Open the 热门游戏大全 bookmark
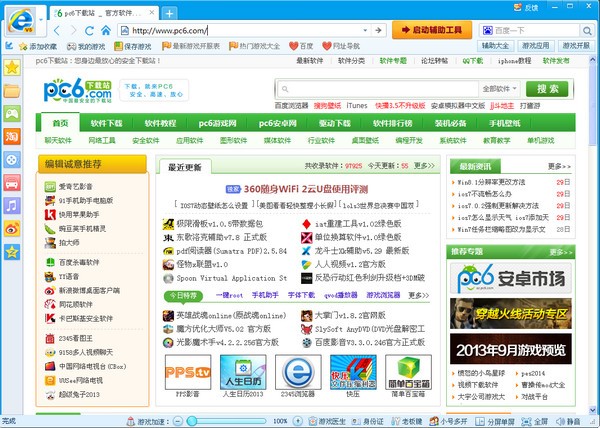 tap(254, 46)
